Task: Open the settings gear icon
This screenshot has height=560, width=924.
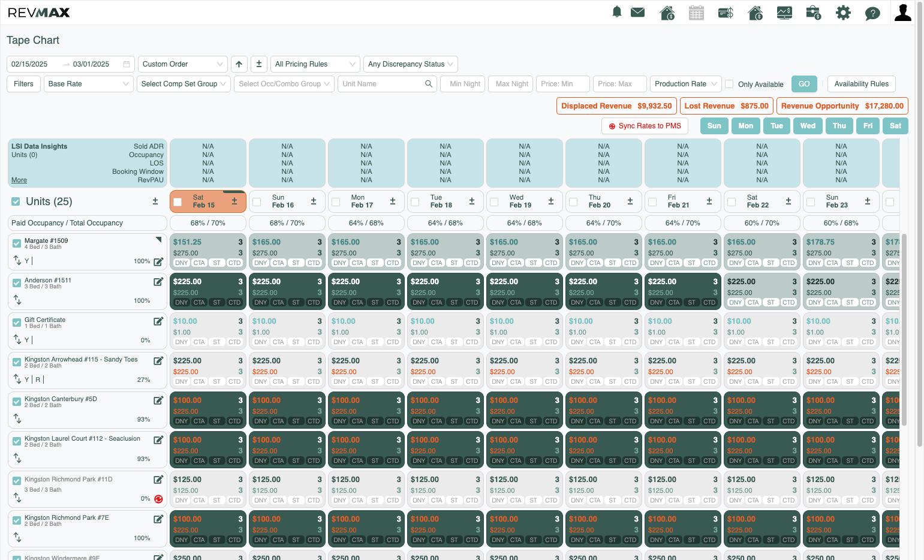Action: [x=843, y=13]
